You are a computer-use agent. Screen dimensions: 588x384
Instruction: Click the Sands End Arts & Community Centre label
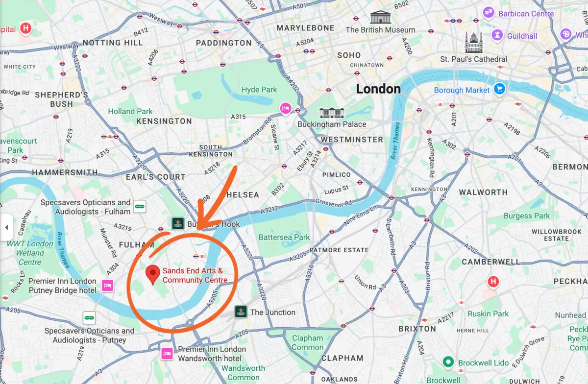pos(195,275)
